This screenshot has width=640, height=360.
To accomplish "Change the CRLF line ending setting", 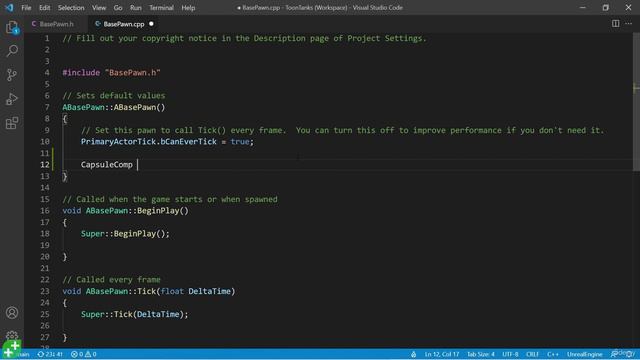I will [x=533, y=354].
